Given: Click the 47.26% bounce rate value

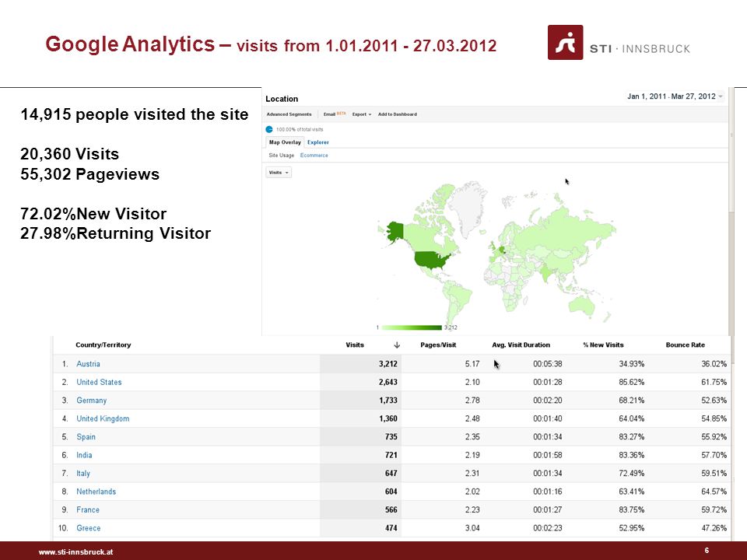Looking at the screenshot, I should (714, 528).
